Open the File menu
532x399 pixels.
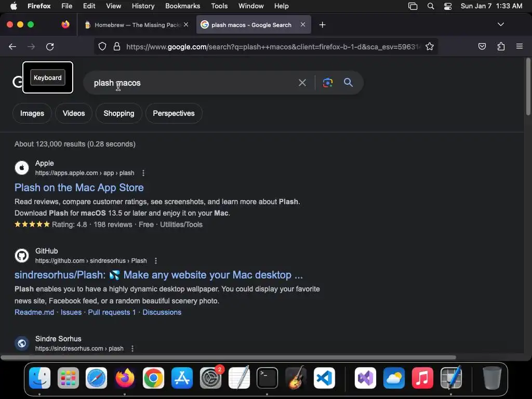pos(67,6)
